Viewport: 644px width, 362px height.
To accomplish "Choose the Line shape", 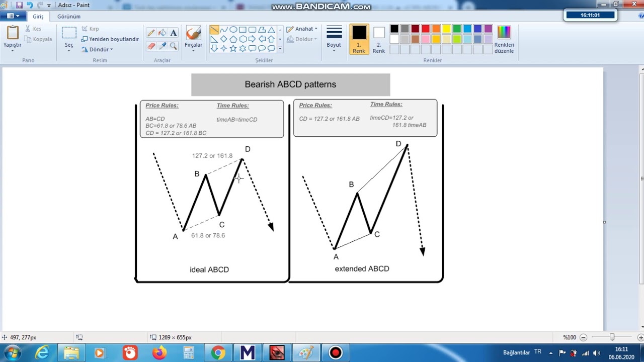I will (x=214, y=30).
